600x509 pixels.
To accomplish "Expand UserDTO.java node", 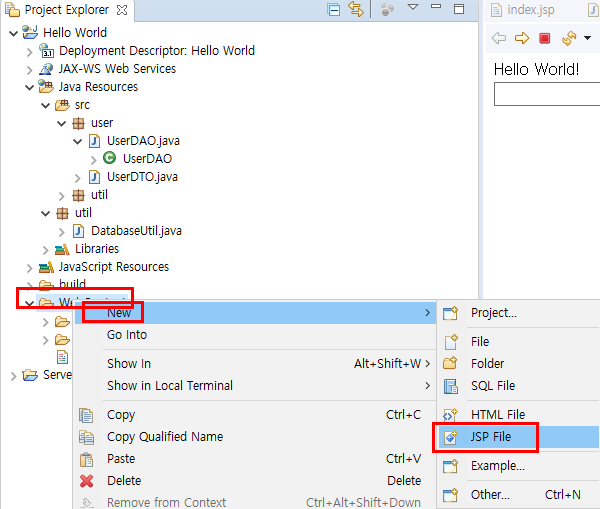I will (x=78, y=178).
